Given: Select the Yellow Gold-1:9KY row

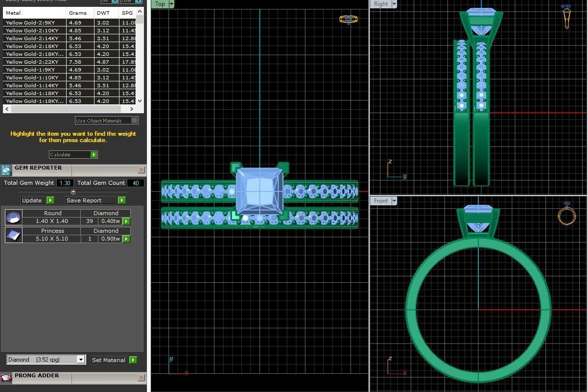Looking at the screenshot, I should 70,70.
